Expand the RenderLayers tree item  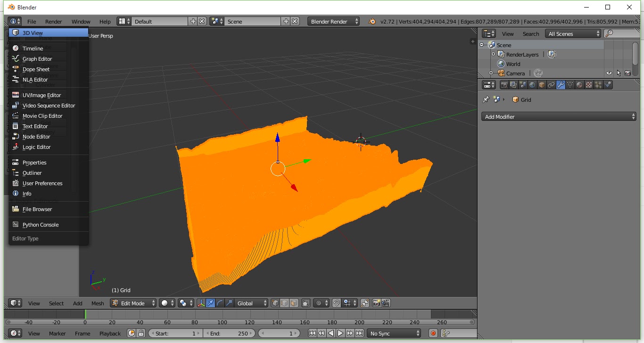493,55
